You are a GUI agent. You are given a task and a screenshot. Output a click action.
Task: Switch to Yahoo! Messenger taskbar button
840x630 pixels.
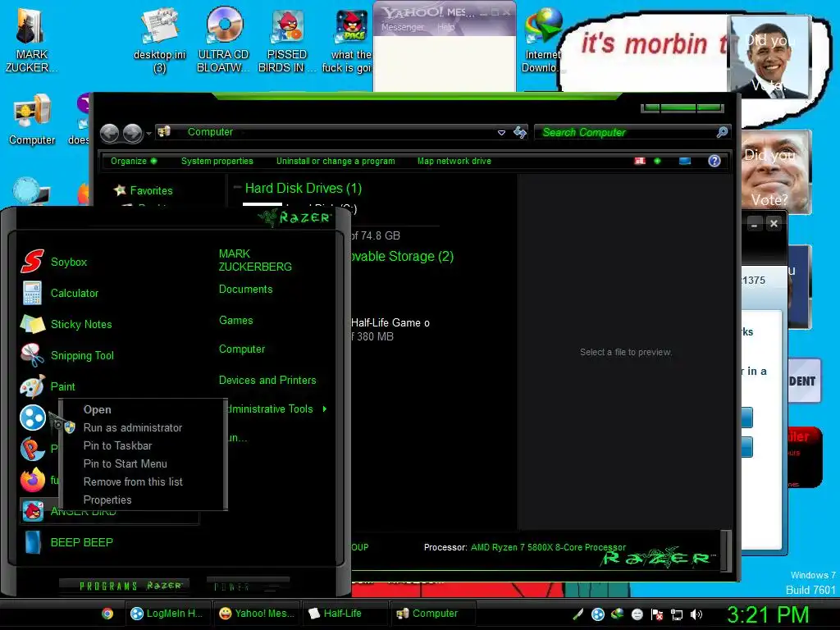click(258, 614)
